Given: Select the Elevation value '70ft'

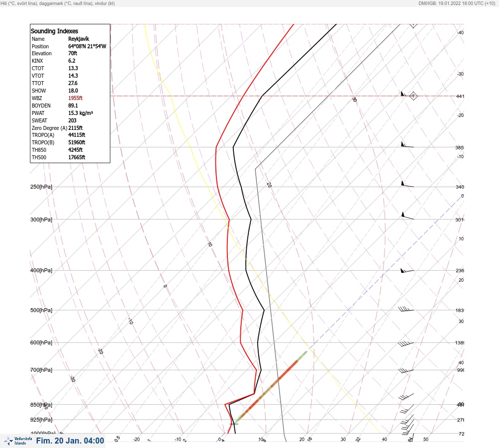Looking at the screenshot, I should click(x=73, y=53).
